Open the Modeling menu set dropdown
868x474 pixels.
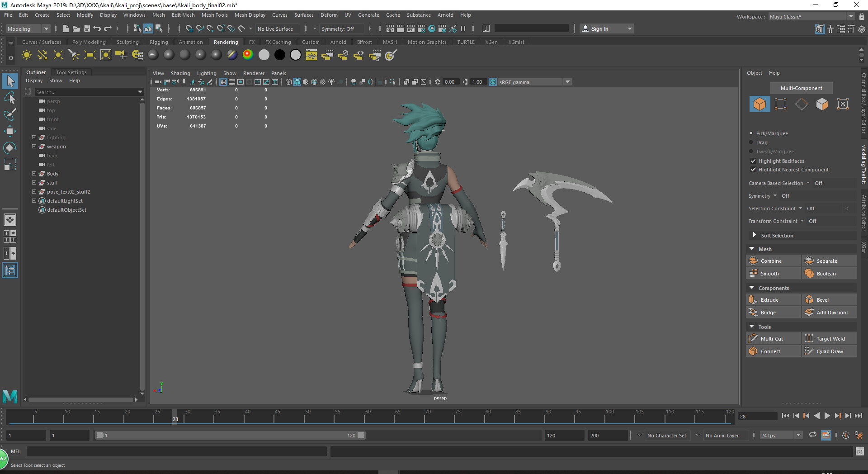(x=28, y=29)
